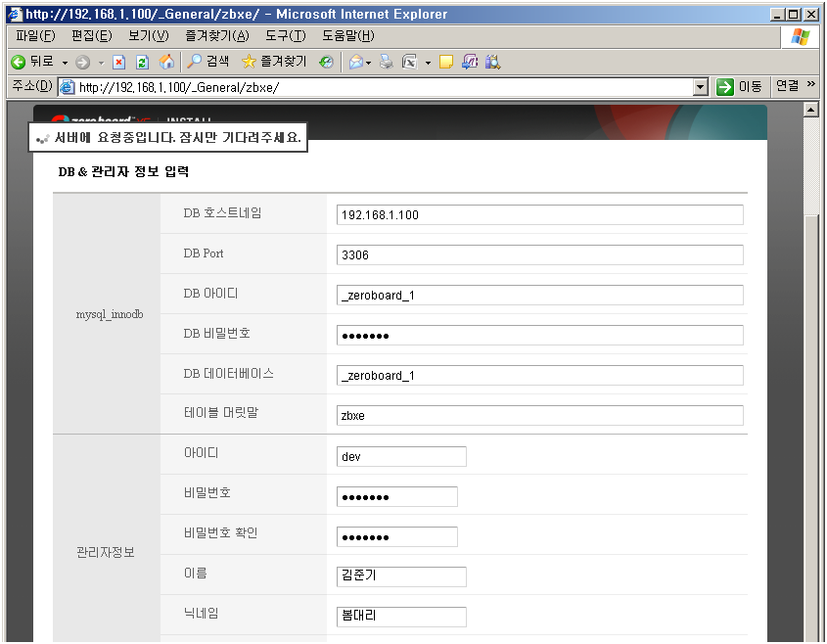827x644 pixels.
Task: Click the IE icon in title bar
Action: [15, 15]
